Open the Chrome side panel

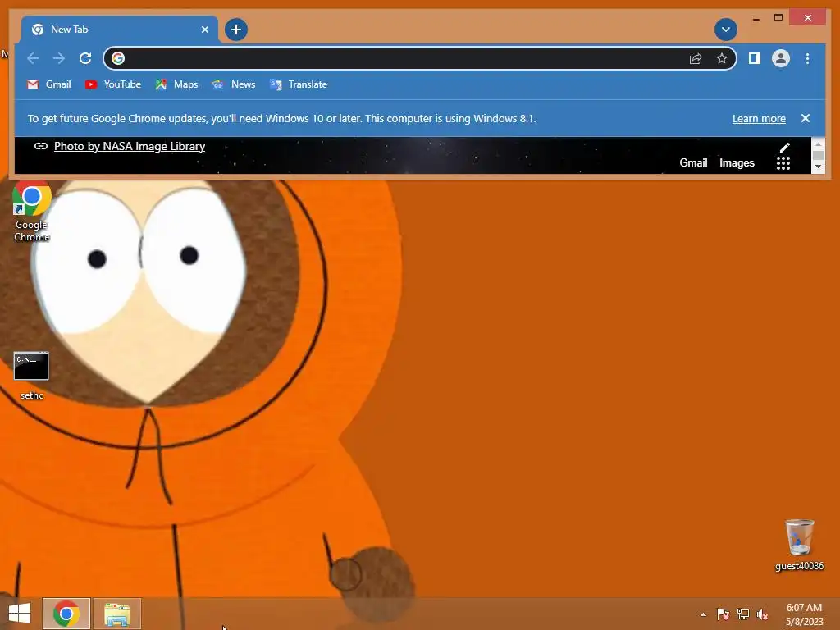coord(755,58)
